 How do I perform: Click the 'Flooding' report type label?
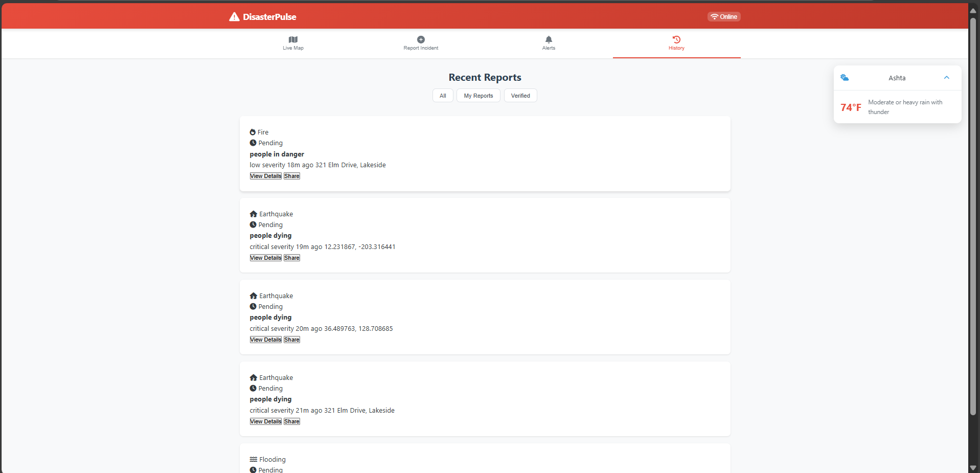coord(272,459)
